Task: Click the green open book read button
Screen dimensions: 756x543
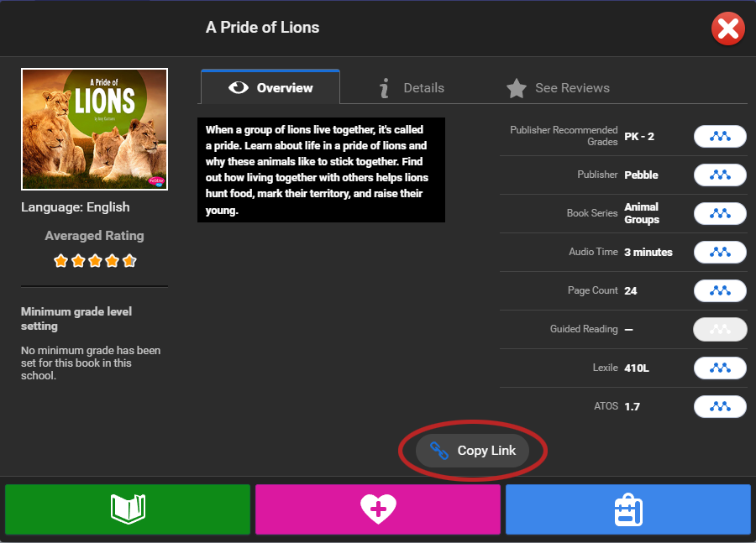Action: tap(128, 509)
